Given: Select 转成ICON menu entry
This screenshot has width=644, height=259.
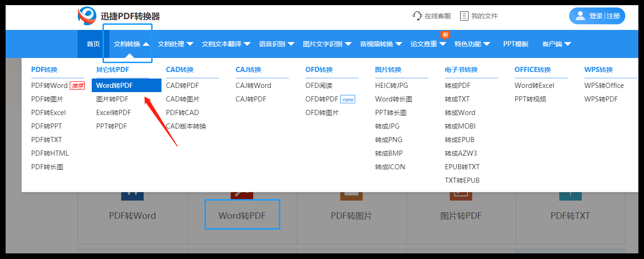Looking at the screenshot, I should [x=390, y=167].
